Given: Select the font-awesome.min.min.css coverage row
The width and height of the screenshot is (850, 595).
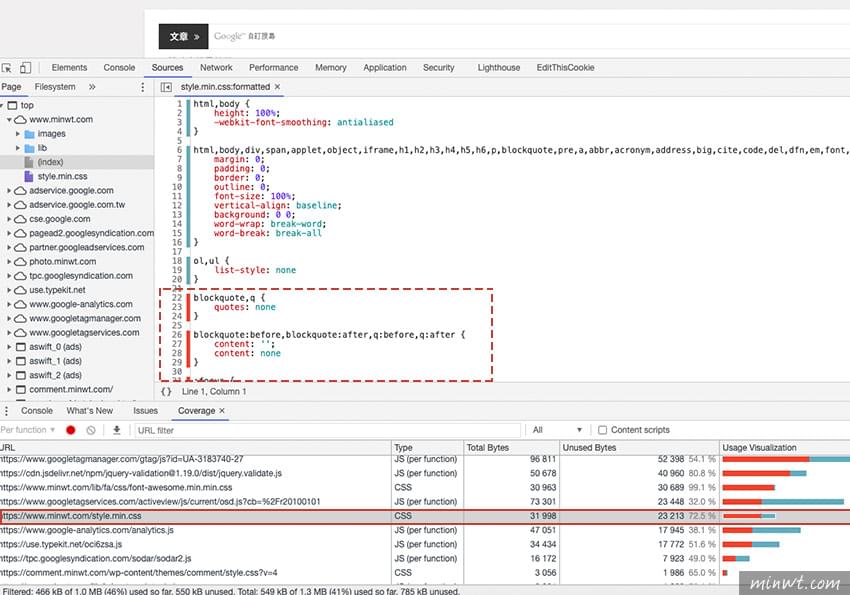Looking at the screenshot, I should pyautogui.click(x=425, y=487).
